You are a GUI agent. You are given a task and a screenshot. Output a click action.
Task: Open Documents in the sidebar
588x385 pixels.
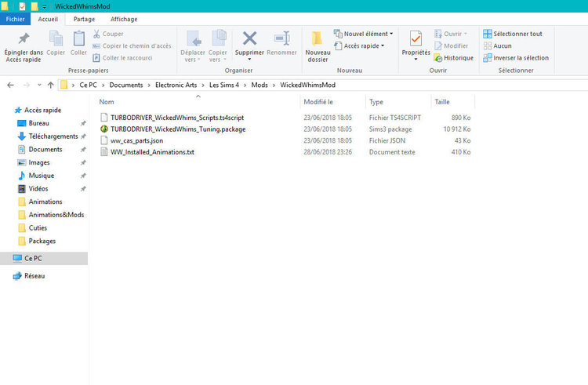point(45,150)
